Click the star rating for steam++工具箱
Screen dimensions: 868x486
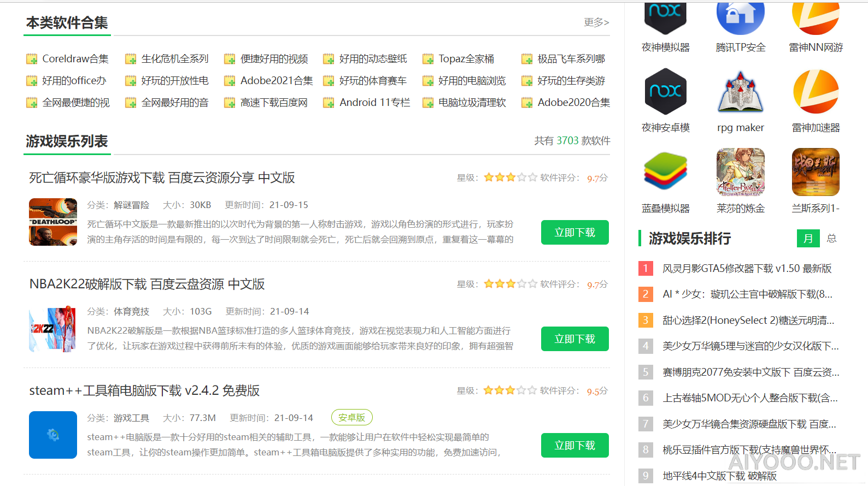tap(511, 390)
